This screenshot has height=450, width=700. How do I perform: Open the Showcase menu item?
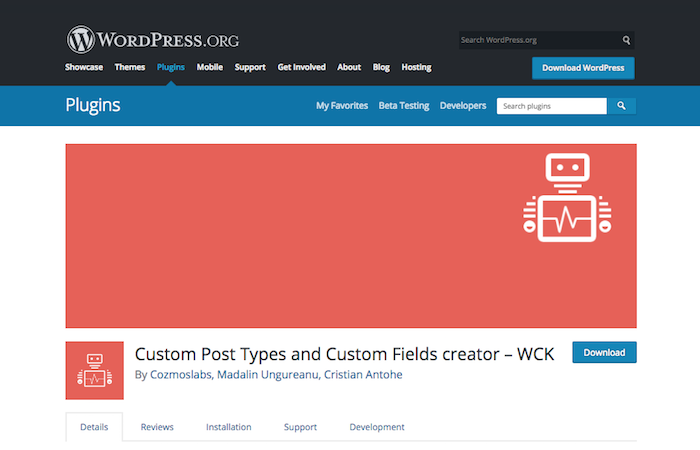84,67
